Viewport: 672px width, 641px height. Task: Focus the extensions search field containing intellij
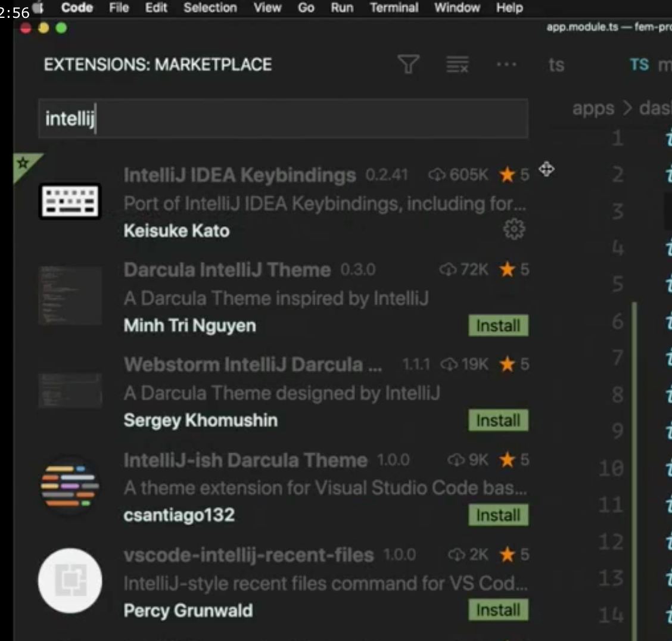click(x=284, y=119)
